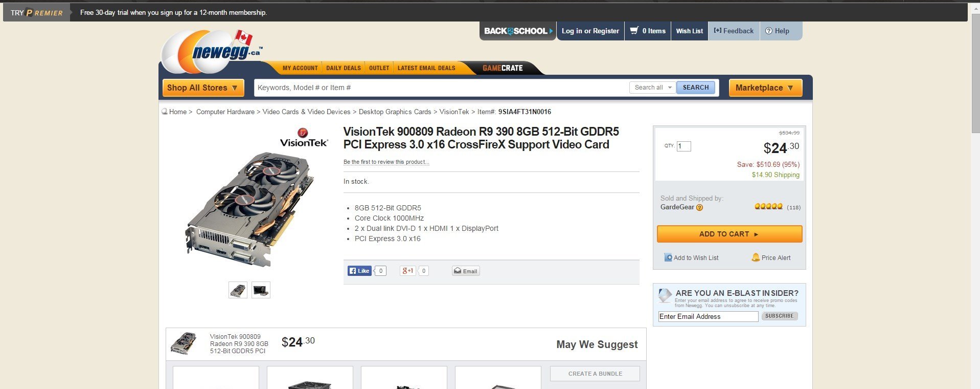Click the DVI-D HDMI DisplayPort spec line
Viewport: 980px width, 389px height.
click(426, 228)
